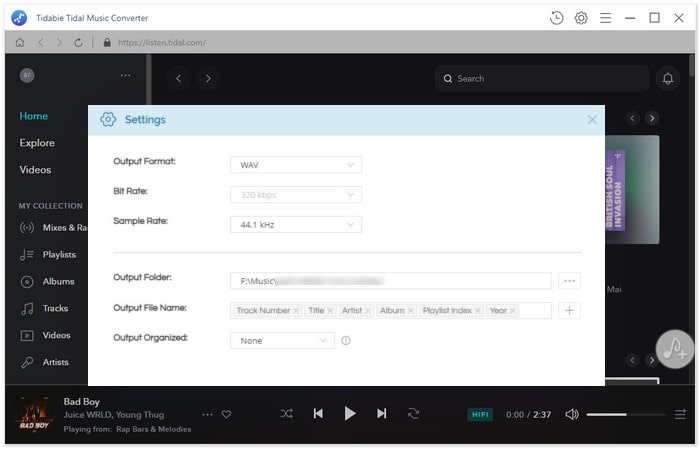Open Videos section under Explore

coord(35,170)
